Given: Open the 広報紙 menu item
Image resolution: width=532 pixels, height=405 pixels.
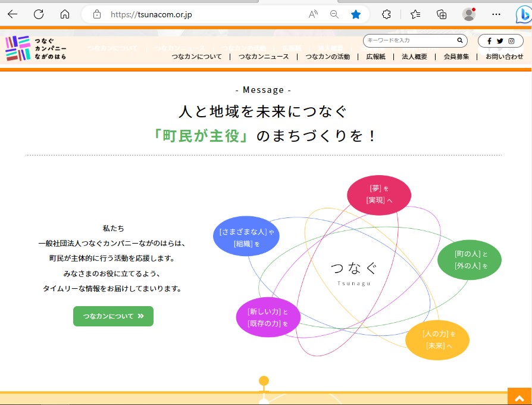Looking at the screenshot, I should [x=375, y=57].
